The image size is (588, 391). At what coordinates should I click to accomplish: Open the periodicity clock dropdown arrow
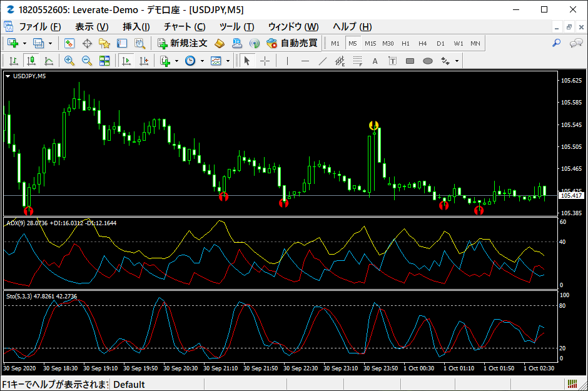[x=202, y=61]
